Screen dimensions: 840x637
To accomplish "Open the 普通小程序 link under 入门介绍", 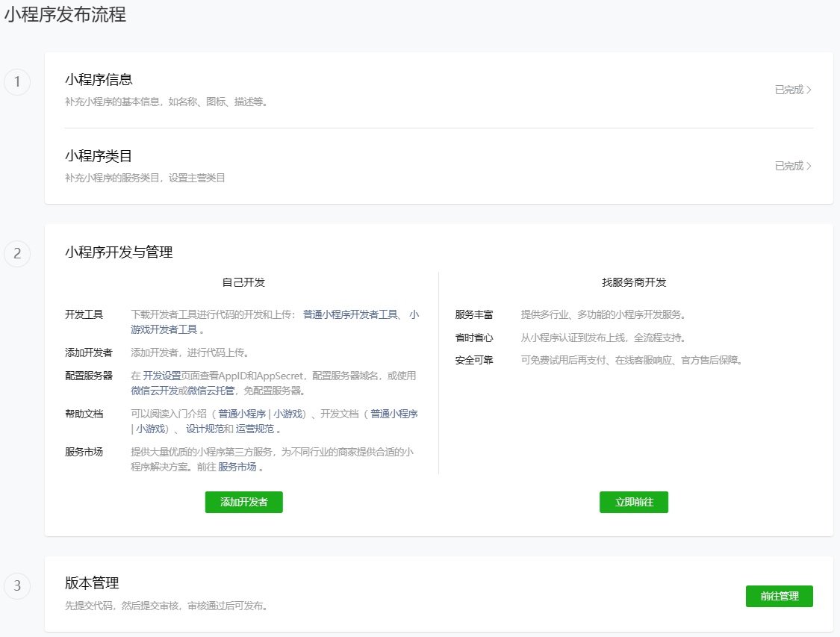I will (x=242, y=414).
